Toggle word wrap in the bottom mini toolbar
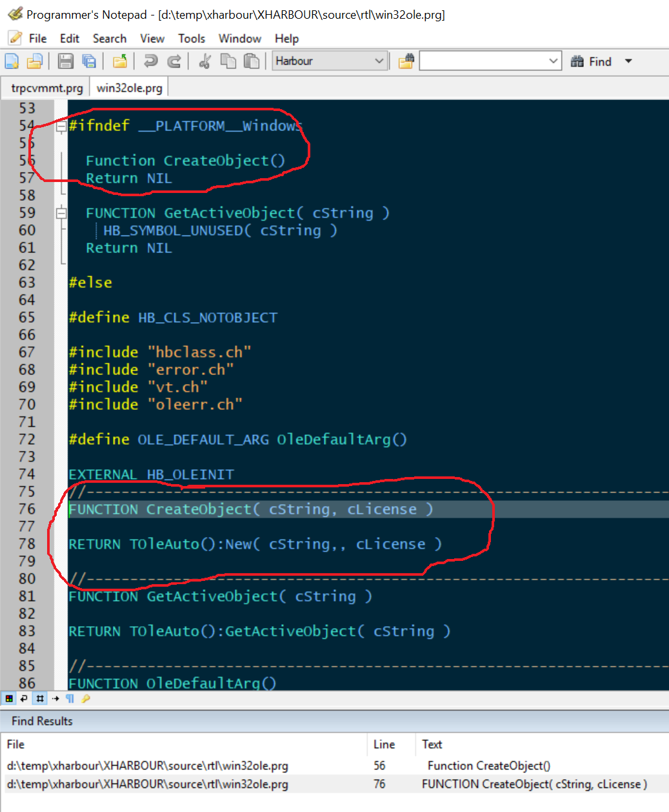Viewport: 669px width, 812px height. coord(24,698)
